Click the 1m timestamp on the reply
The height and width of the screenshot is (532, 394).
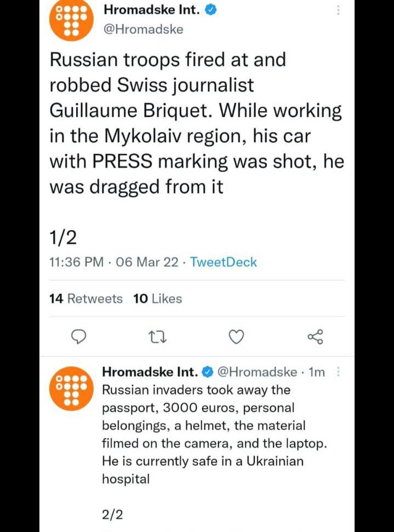[x=317, y=373]
